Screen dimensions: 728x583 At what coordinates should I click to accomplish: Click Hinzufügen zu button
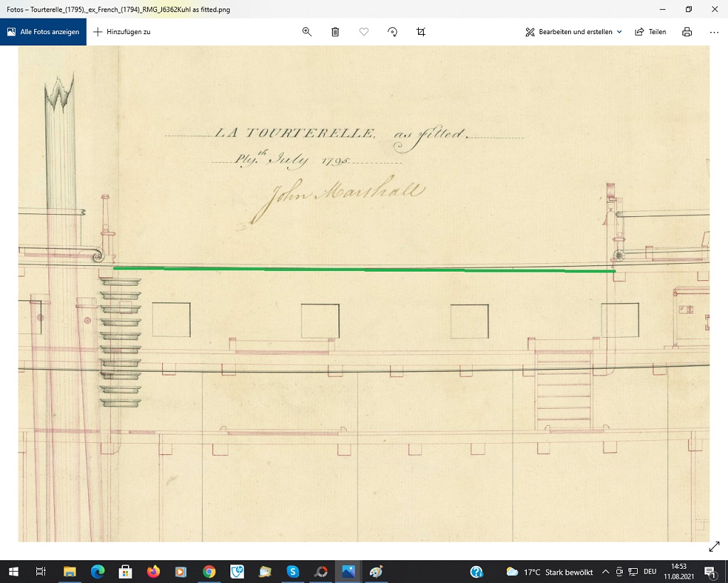click(122, 32)
